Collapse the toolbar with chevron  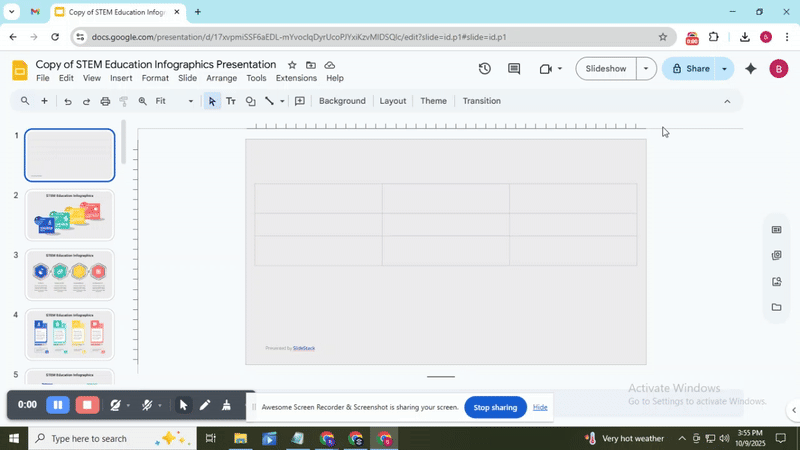727,101
